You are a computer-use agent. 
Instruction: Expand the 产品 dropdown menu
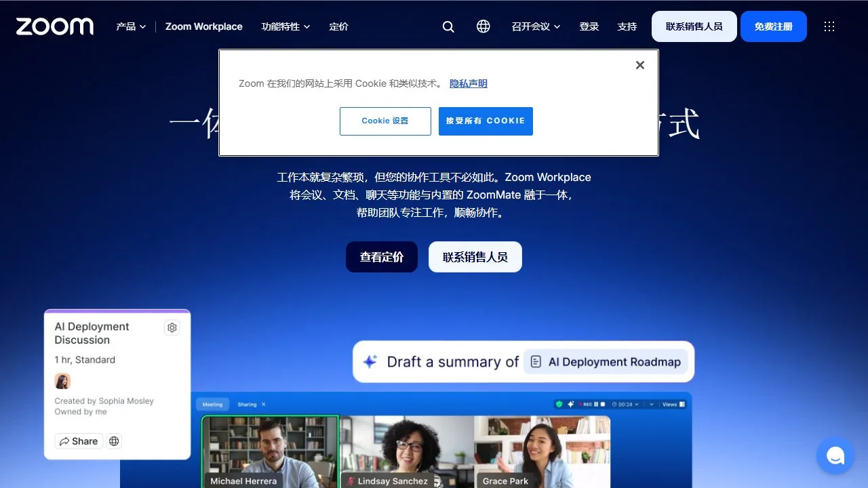131,26
